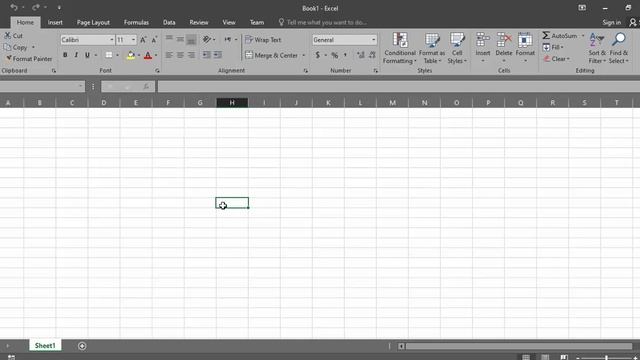Open Number format dialog launcher

(x=376, y=71)
